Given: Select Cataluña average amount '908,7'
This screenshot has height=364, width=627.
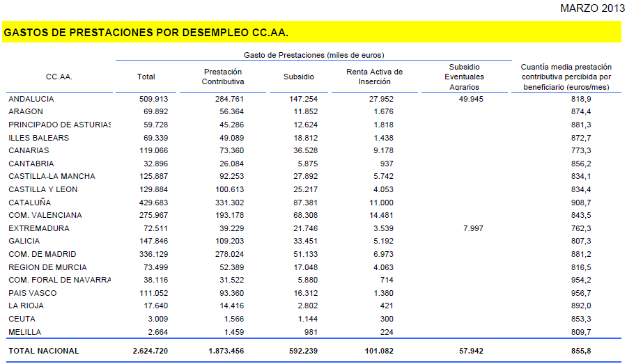Looking at the screenshot, I should click(581, 203).
